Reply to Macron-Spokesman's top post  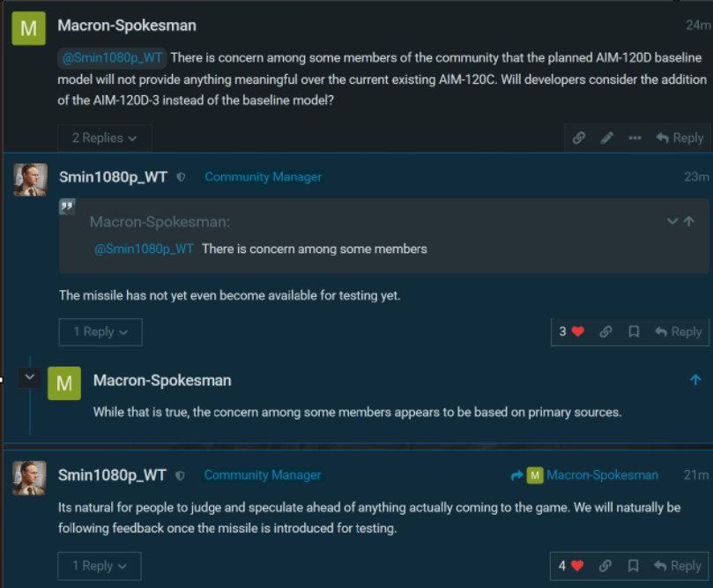coord(679,138)
